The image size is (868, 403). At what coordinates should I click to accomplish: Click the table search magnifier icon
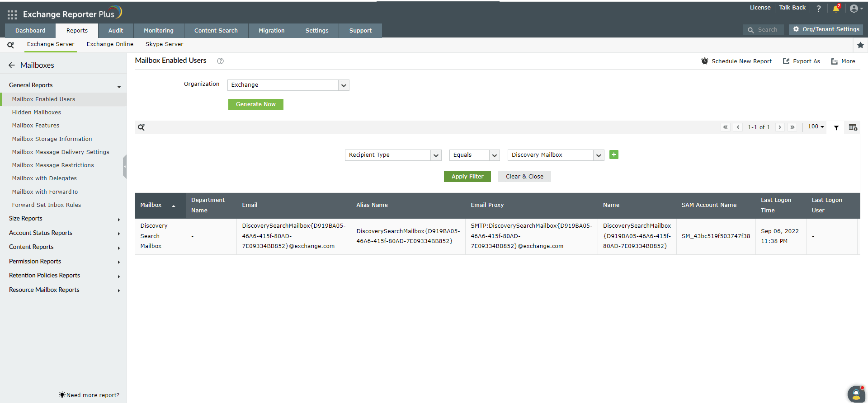pyautogui.click(x=142, y=127)
